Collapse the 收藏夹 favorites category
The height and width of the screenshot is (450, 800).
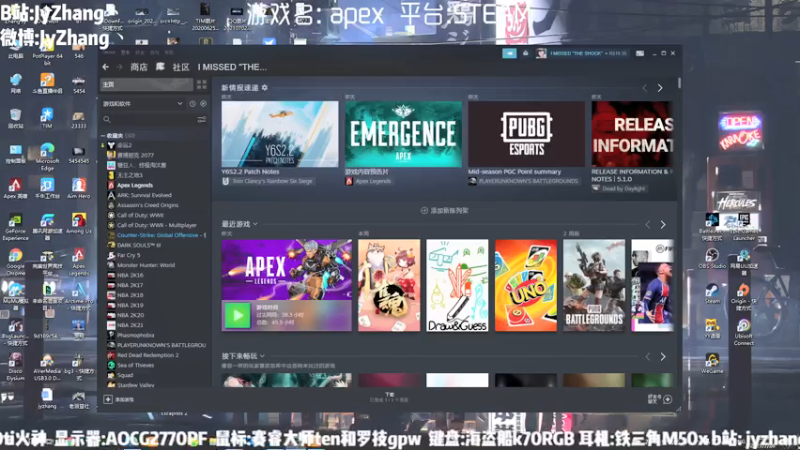click(x=103, y=136)
